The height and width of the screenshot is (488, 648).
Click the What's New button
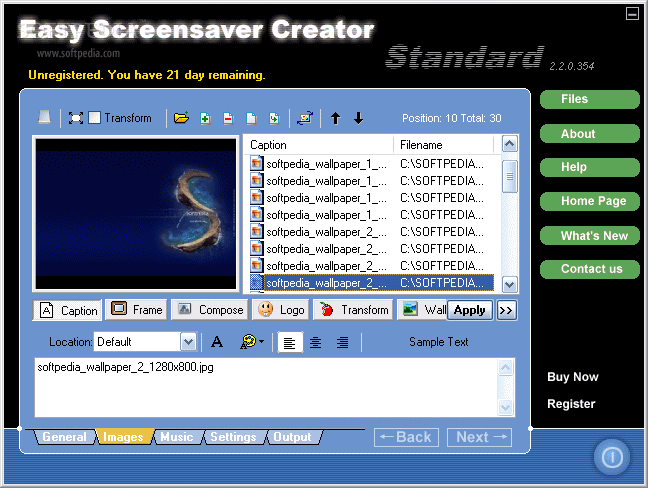[x=590, y=236]
